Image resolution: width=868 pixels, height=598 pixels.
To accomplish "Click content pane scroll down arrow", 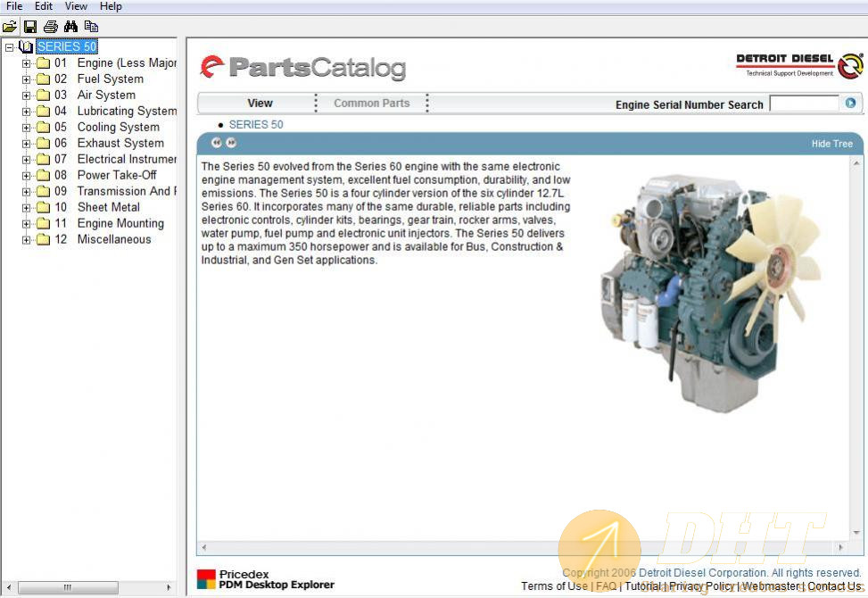I will (856, 533).
